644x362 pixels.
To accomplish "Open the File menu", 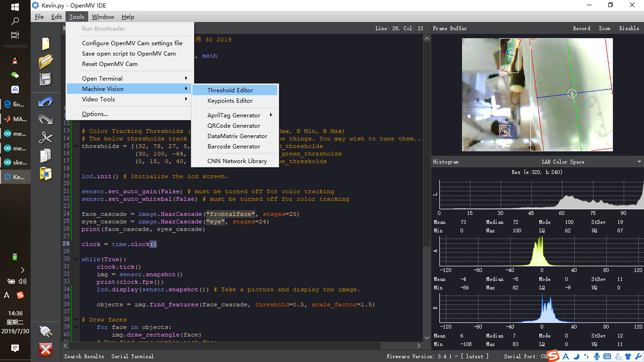I will pyautogui.click(x=40, y=16).
